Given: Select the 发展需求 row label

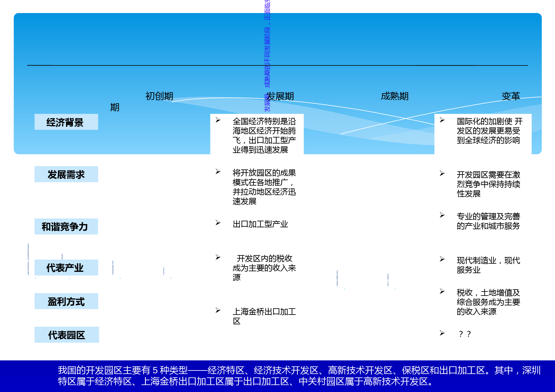Looking at the screenshot, I should pos(66,174).
